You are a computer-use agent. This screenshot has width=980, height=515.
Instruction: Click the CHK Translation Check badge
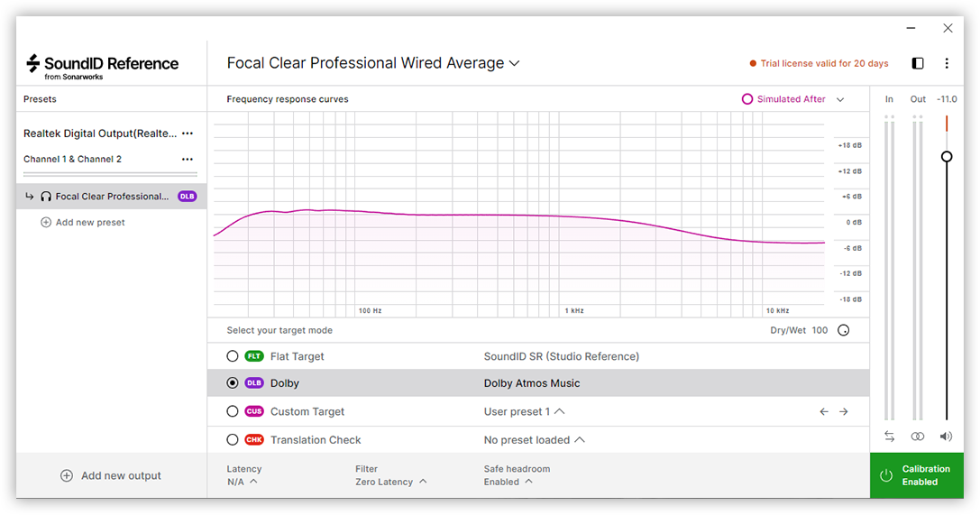(x=253, y=440)
